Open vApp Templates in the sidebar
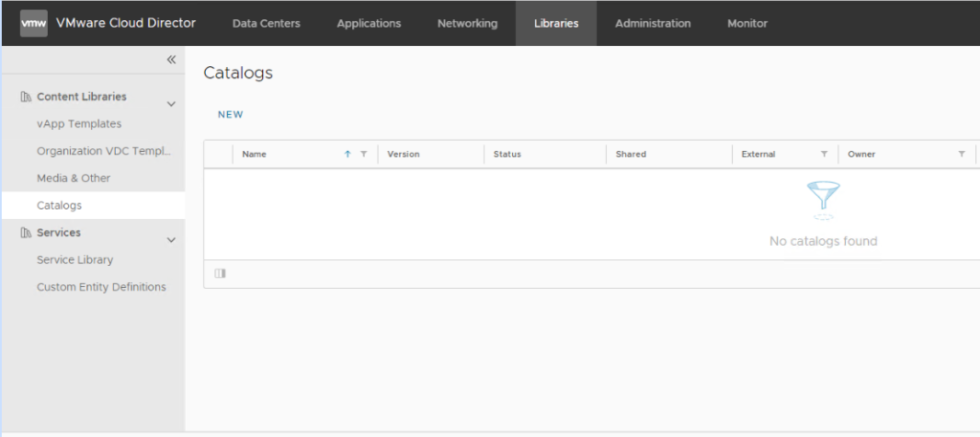The width and height of the screenshot is (980, 437). tap(79, 123)
